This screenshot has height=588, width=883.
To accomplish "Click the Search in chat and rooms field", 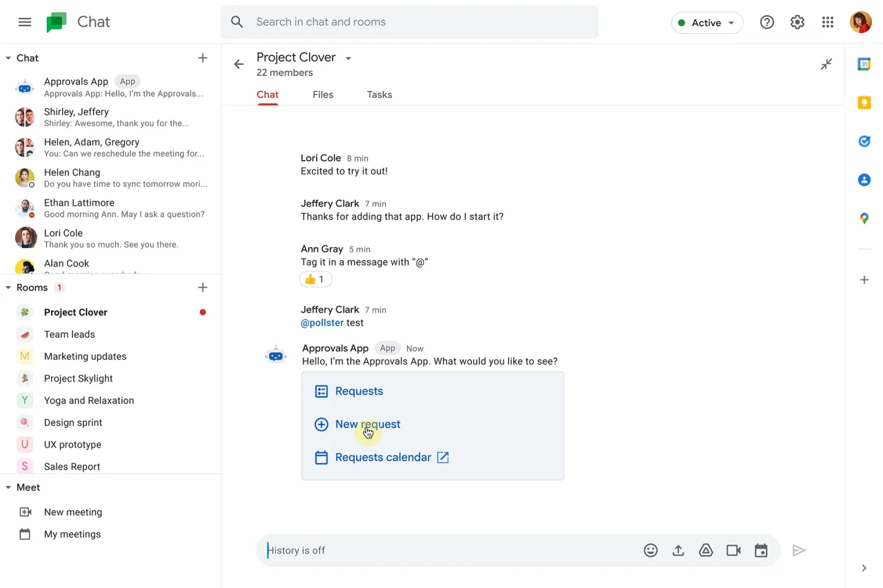I will [410, 22].
